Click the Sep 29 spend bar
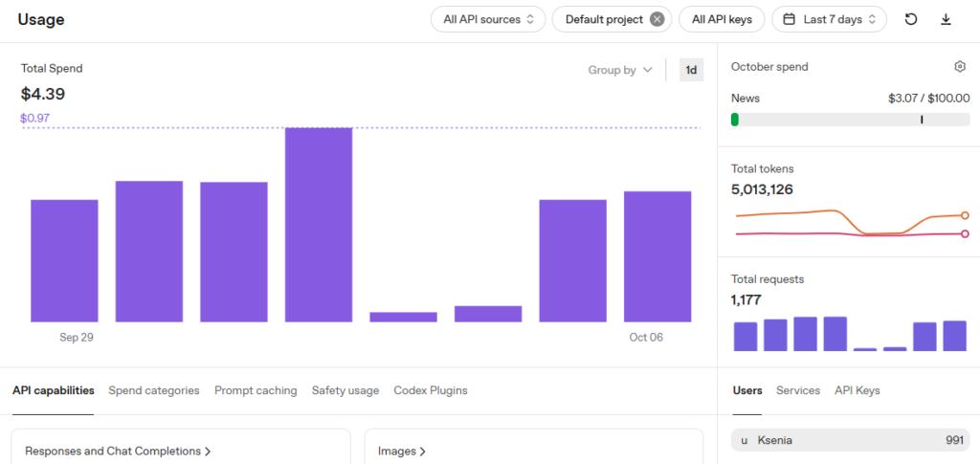The width and height of the screenshot is (980, 464). pyautogui.click(x=64, y=261)
